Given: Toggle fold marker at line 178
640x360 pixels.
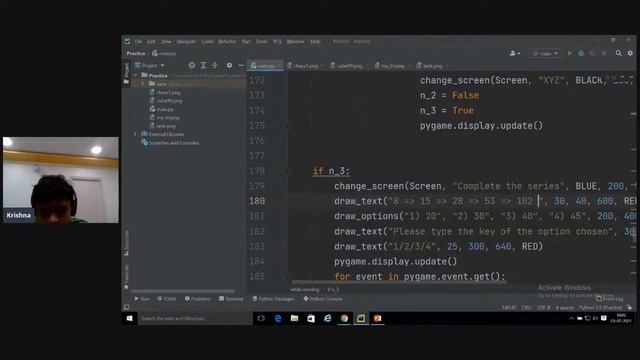Looking at the screenshot, I should [x=287, y=171].
